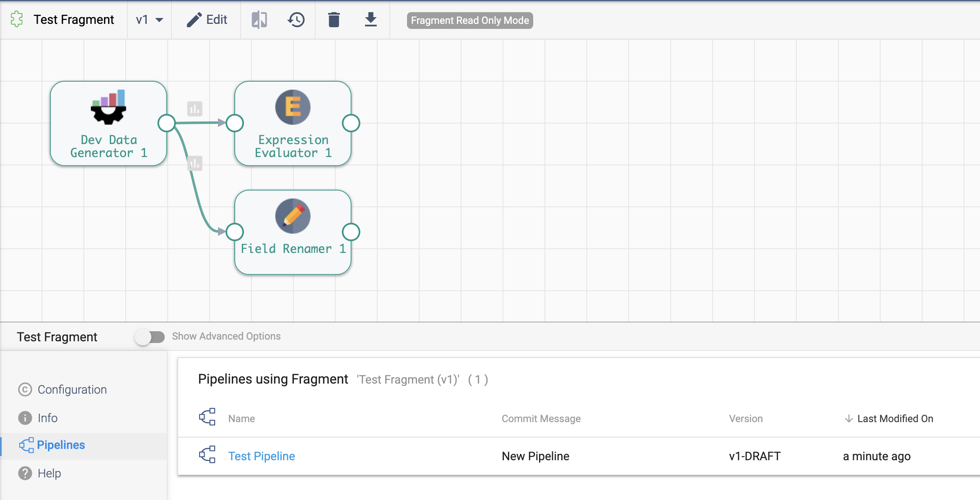
Task: Click the Configuration circle icon
Action: point(25,389)
